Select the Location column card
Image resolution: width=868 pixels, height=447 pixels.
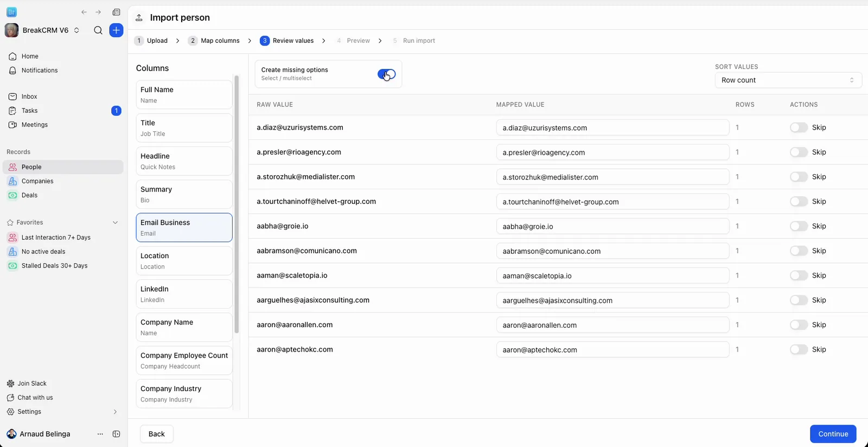tap(184, 261)
